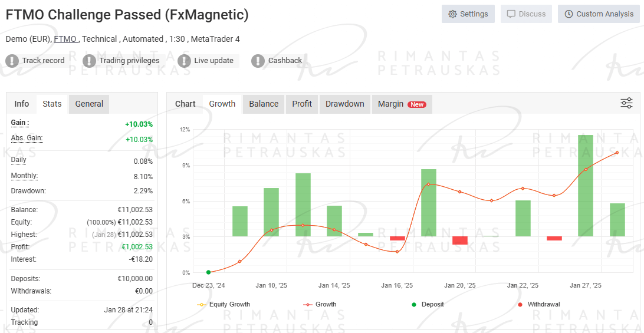Follow the FTMO broker link
The image size is (644, 333).
click(65, 39)
